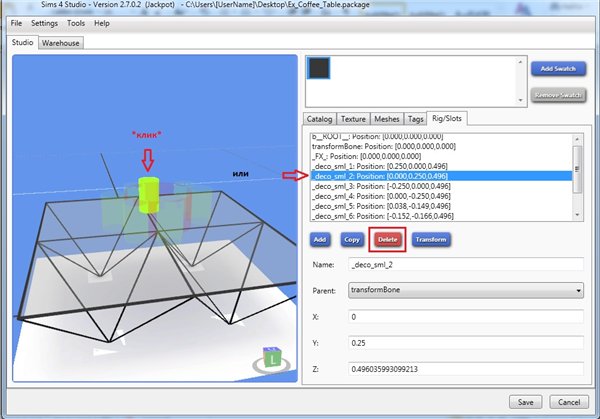Click the green L orientation cube
Image resolution: width=600 pixels, height=419 pixels.
271,358
